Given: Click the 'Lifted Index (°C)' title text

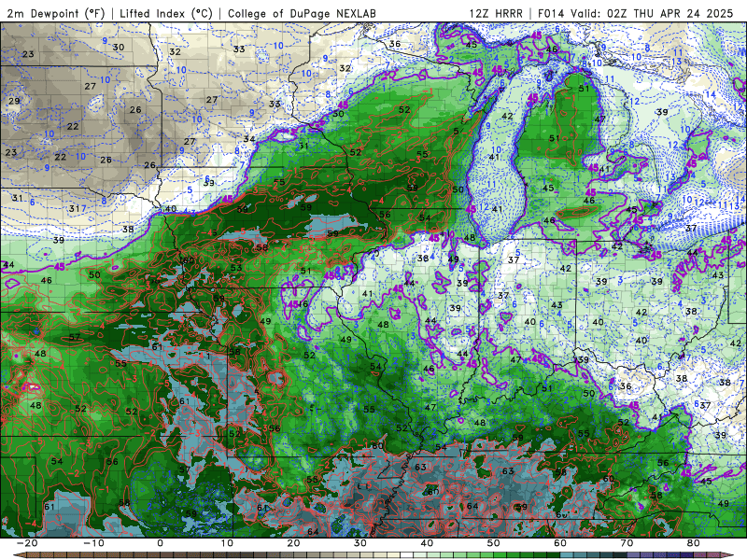Looking at the screenshot, I should point(166,13).
